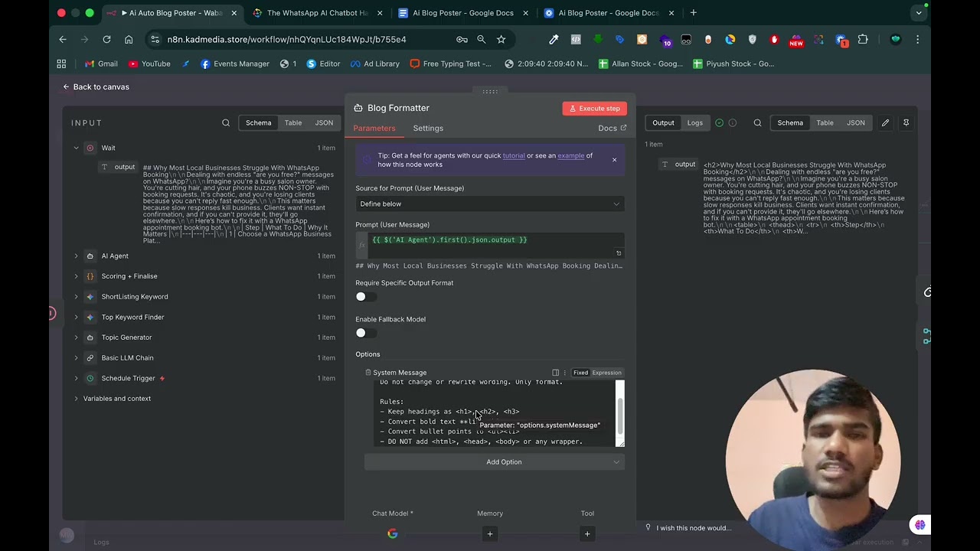Screen dimensions: 980x551
Task: Open The WhatsApp AI Chatbot browser tab
Action: pyautogui.click(x=317, y=13)
